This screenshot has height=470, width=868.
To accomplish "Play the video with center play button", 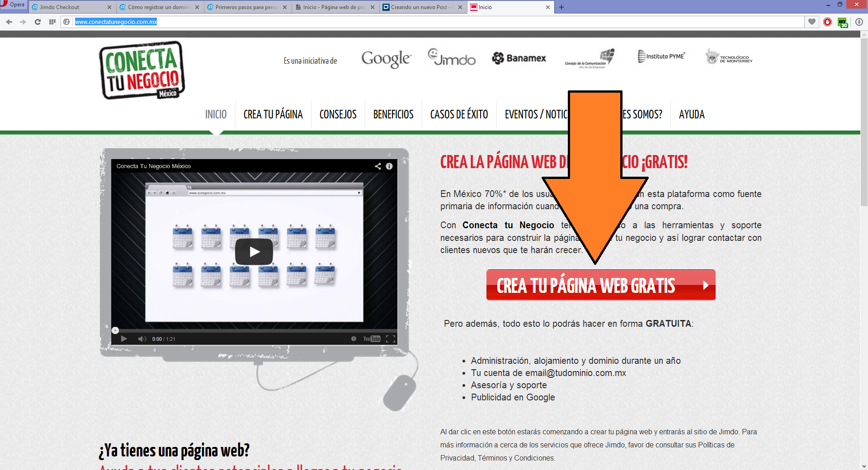I will coord(254,252).
